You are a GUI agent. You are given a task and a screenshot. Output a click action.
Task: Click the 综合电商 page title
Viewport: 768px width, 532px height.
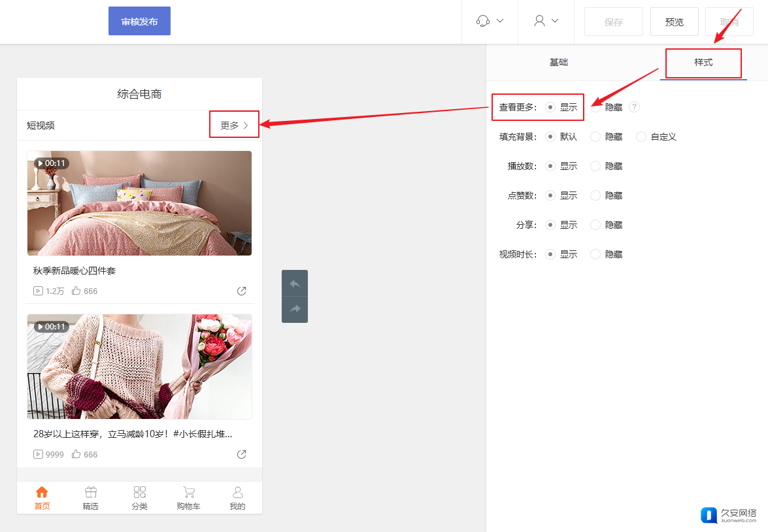coord(140,94)
